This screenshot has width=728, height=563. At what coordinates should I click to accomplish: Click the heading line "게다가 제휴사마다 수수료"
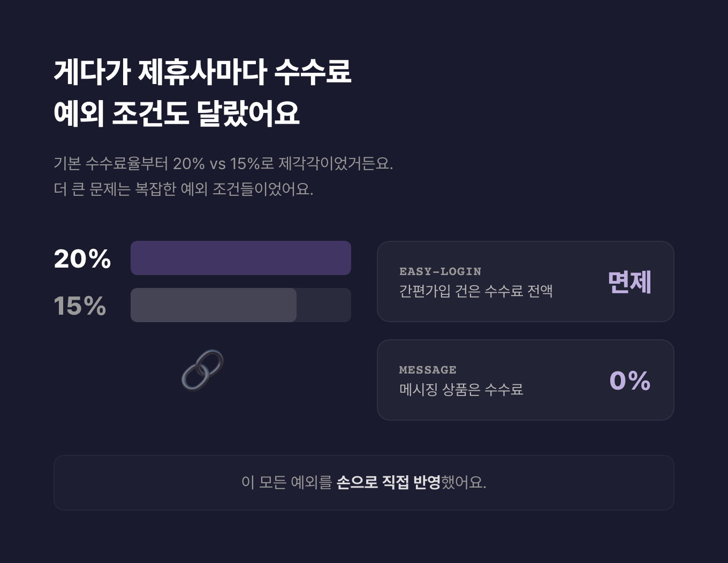click(x=202, y=71)
